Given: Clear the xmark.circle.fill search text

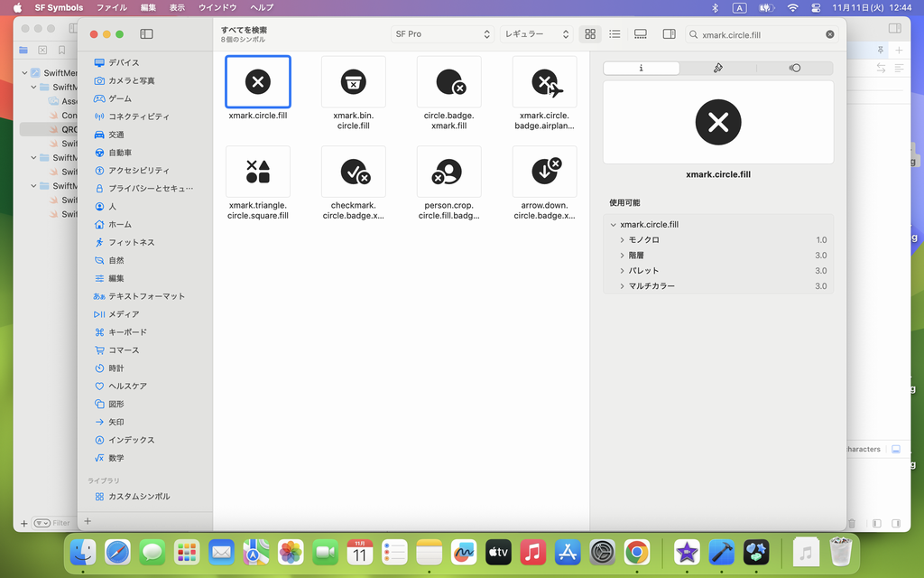Looking at the screenshot, I should [829, 34].
